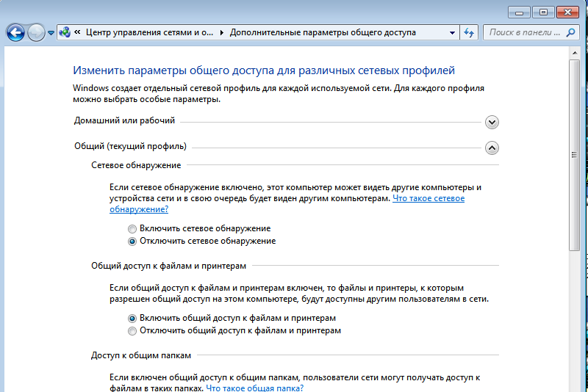Click the address bar refresh button
The width and height of the screenshot is (588, 392).
tap(469, 32)
